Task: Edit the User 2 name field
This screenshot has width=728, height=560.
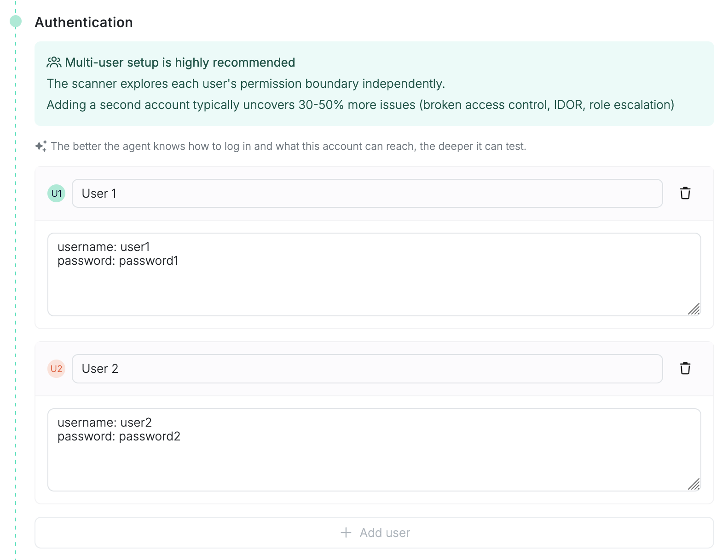Action: [367, 369]
